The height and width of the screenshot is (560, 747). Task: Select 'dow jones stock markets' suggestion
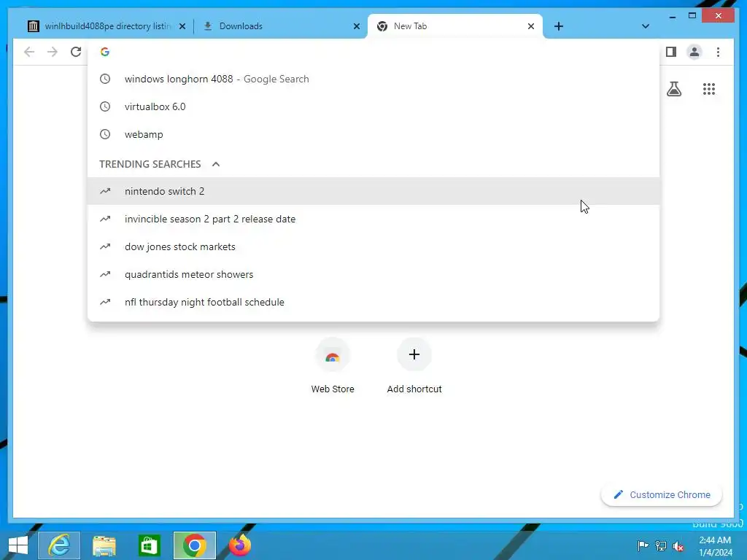[373, 246]
